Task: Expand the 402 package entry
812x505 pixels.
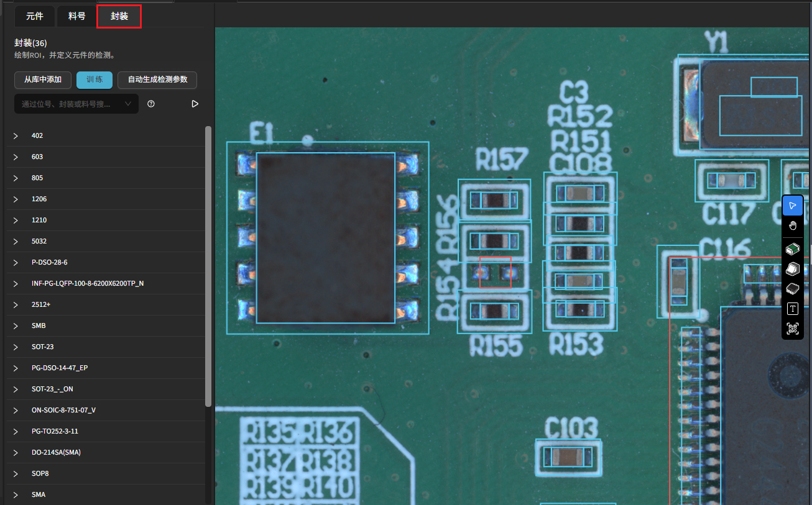Action: tap(16, 136)
